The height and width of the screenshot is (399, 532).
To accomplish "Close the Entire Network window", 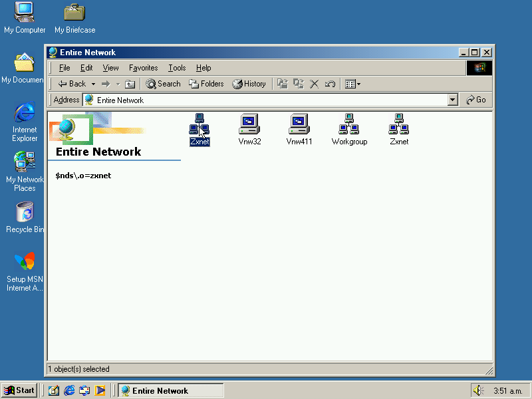I will pos(487,53).
